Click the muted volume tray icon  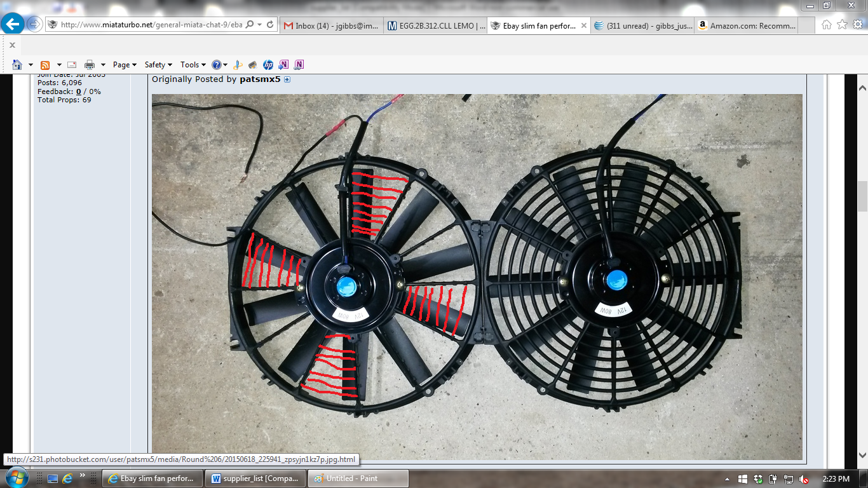click(x=804, y=478)
